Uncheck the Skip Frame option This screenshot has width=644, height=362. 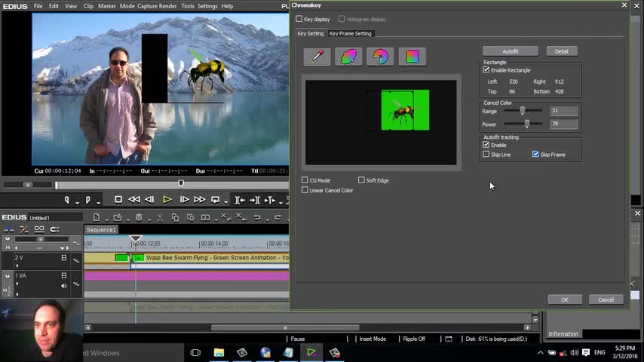click(535, 155)
